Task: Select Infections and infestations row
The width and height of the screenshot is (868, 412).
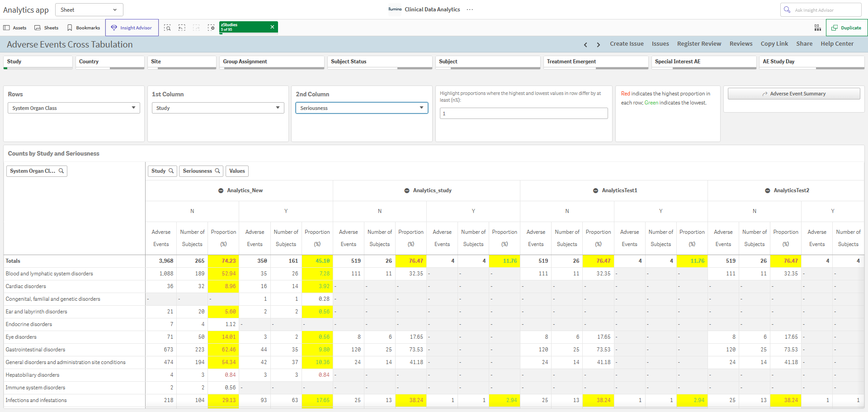Action: point(36,400)
